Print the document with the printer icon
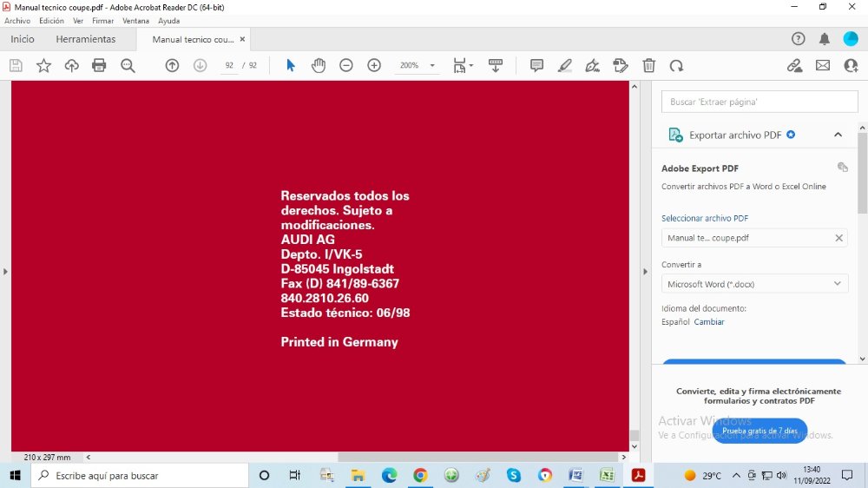 (x=99, y=65)
